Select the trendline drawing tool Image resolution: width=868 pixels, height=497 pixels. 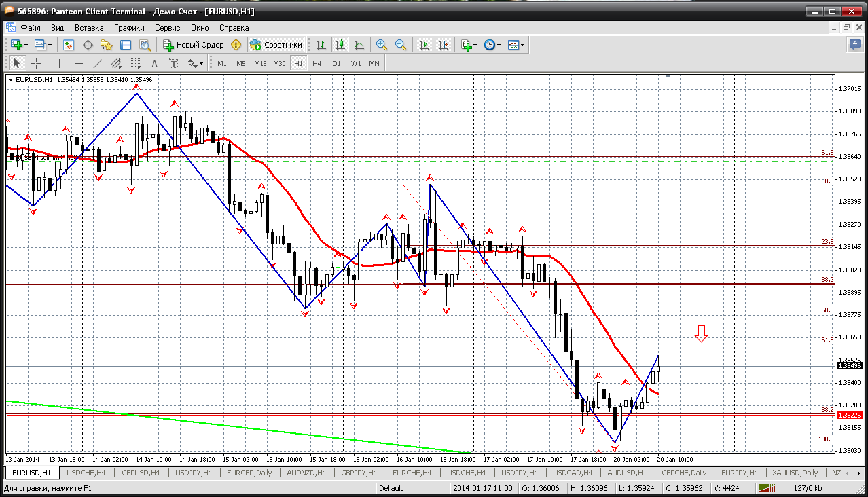pos(98,63)
